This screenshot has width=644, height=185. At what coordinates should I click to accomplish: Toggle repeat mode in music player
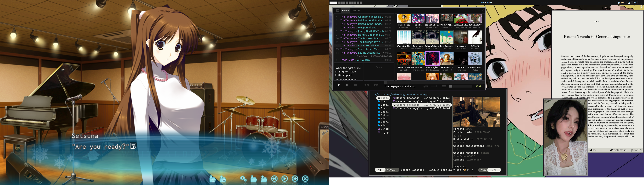pos(425,87)
